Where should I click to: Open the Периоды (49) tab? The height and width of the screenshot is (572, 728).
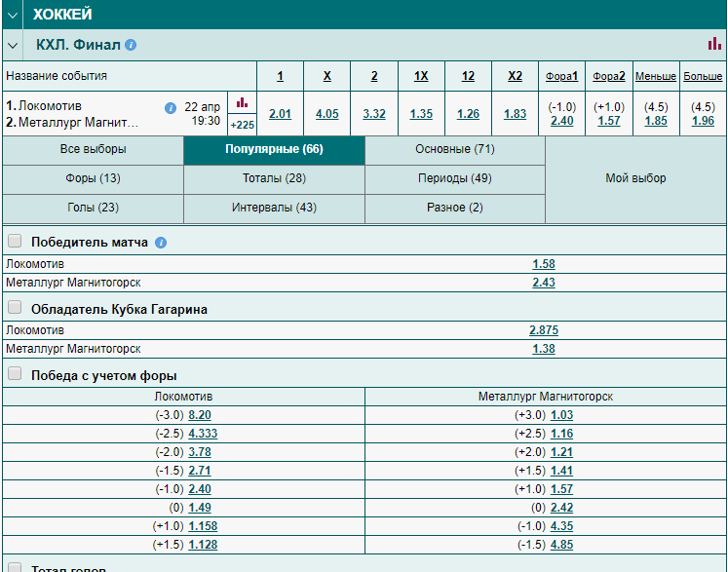click(x=454, y=178)
